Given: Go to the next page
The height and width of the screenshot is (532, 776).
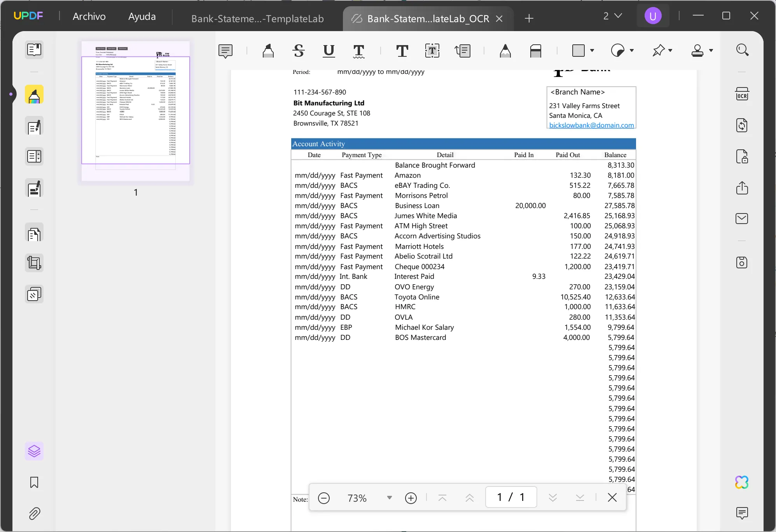Looking at the screenshot, I should (553, 498).
